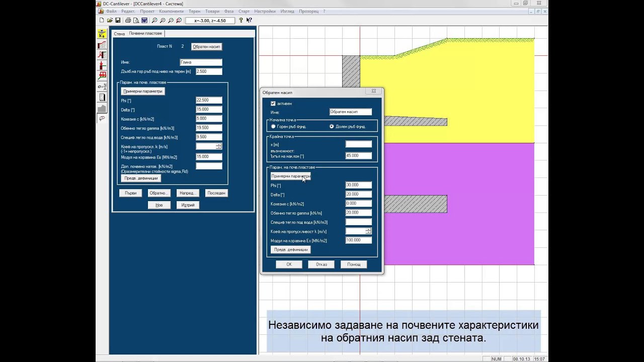Click the Последен button
Viewport: 644px width, 362px height.
coord(216,193)
